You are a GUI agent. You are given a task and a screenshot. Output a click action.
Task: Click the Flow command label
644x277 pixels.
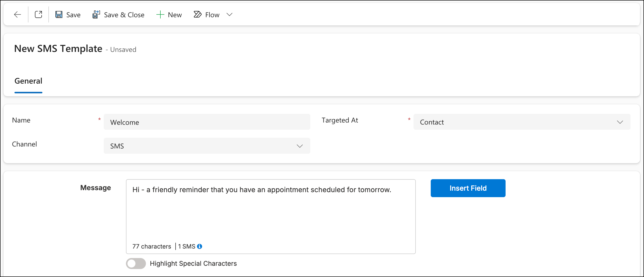tap(212, 15)
